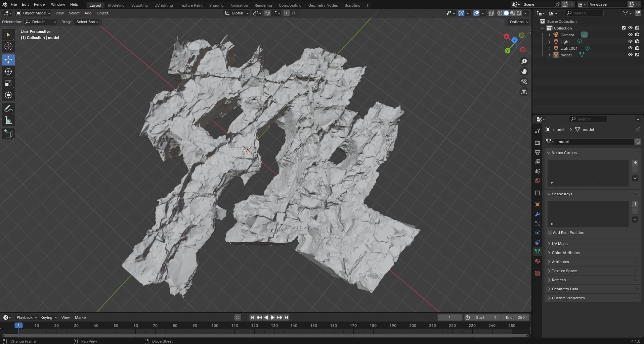The width and height of the screenshot is (644, 344).
Task: Select the Annotate tool
Action: pyautogui.click(x=8, y=109)
